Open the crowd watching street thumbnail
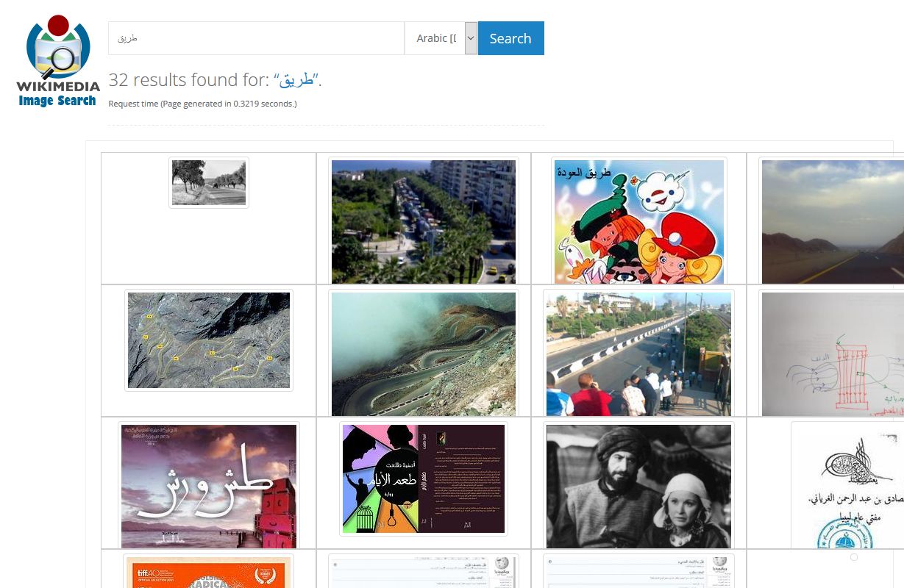Image resolution: width=904 pixels, height=588 pixels. point(639,353)
